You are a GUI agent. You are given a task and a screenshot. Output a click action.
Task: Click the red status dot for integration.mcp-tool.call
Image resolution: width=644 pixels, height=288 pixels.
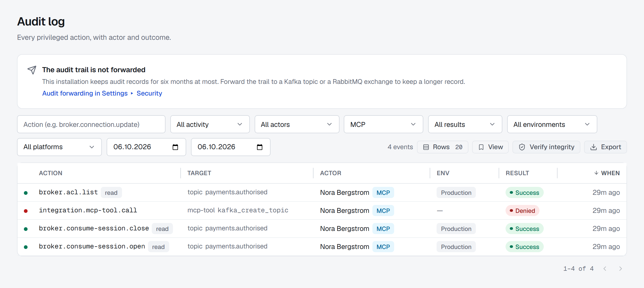coord(26,211)
